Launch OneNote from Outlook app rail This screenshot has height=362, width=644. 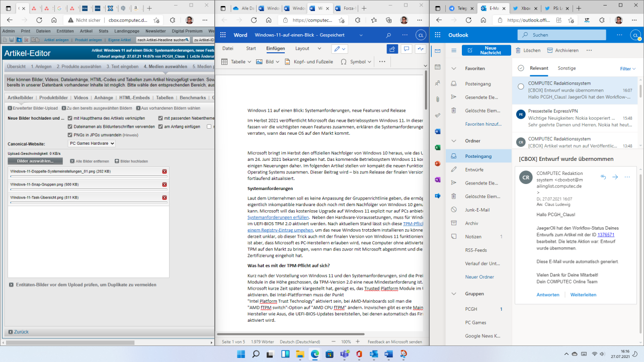point(437,179)
